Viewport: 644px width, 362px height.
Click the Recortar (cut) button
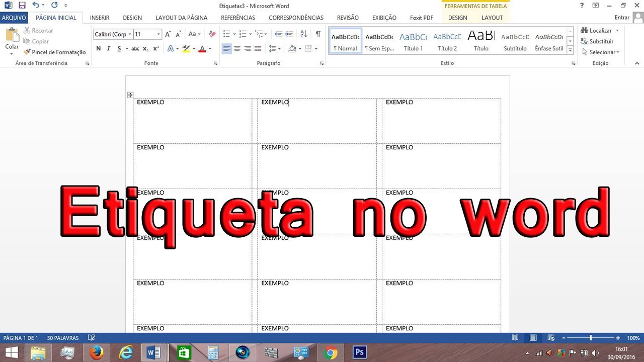pos(38,31)
